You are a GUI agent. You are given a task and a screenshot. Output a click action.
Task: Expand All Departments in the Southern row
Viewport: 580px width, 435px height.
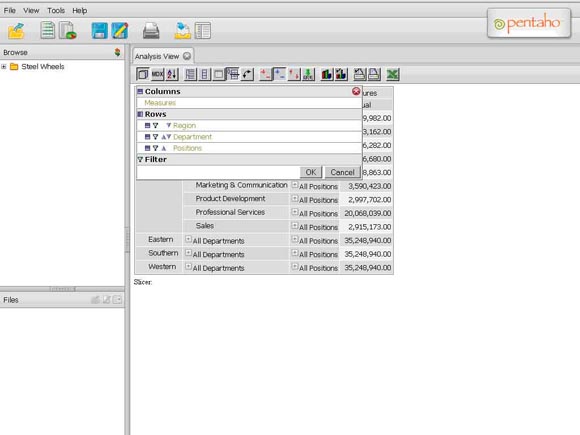(188, 253)
